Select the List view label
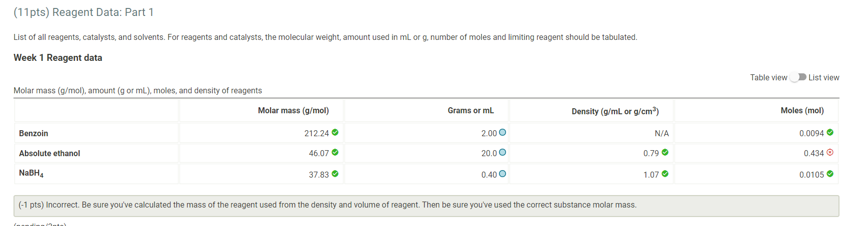This screenshot has width=868, height=226. tap(823, 77)
